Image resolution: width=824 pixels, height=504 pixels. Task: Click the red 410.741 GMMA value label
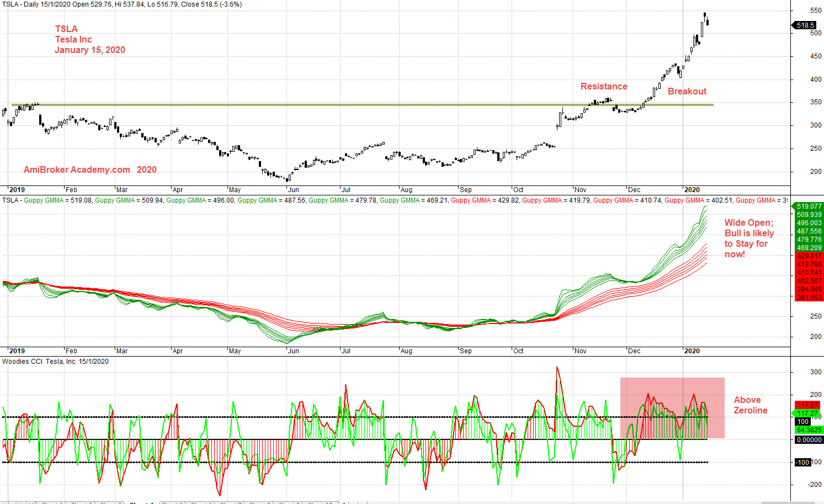[x=809, y=273]
